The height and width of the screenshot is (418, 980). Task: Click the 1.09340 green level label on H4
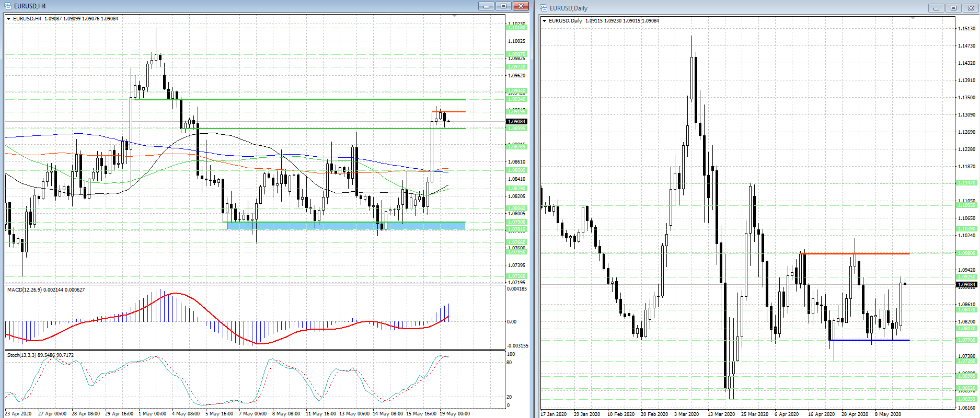coord(517,99)
